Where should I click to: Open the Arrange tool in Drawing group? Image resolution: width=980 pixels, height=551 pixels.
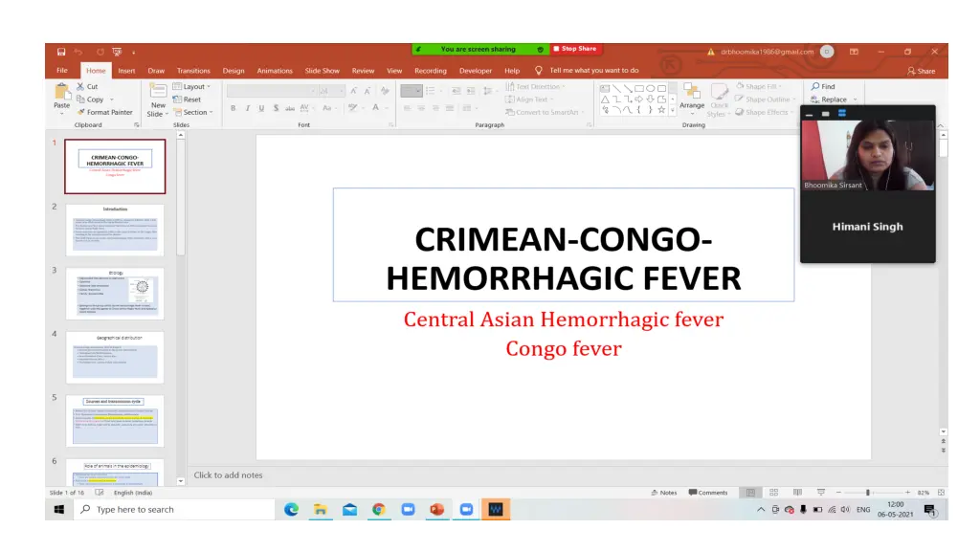[692, 95]
